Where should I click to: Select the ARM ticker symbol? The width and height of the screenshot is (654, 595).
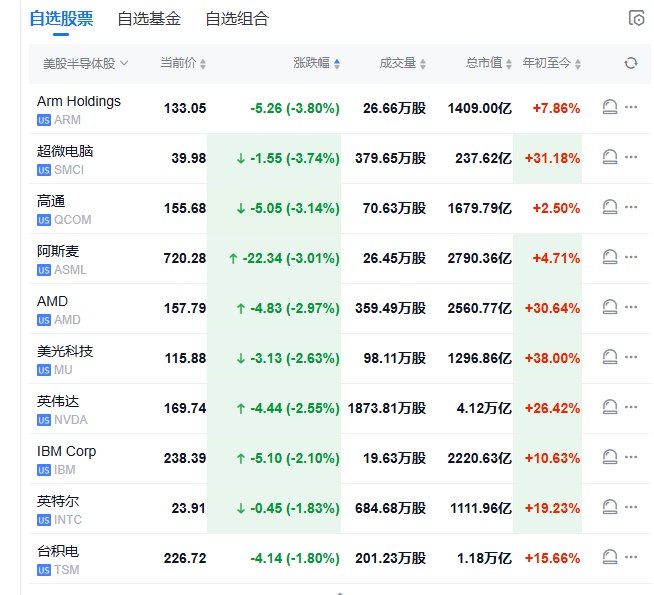pos(67,120)
